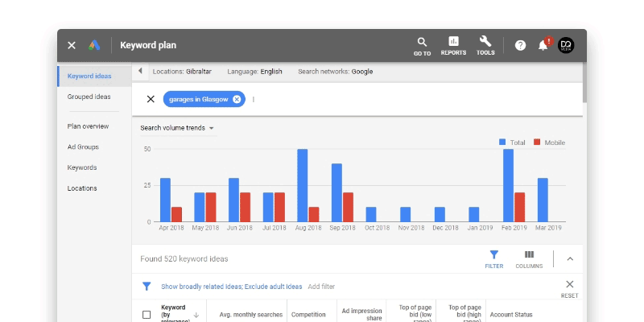Collapse the chart with the up chevron
Image resolution: width=644 pixels, height=322 pixels.
click(x=570, y=258)
